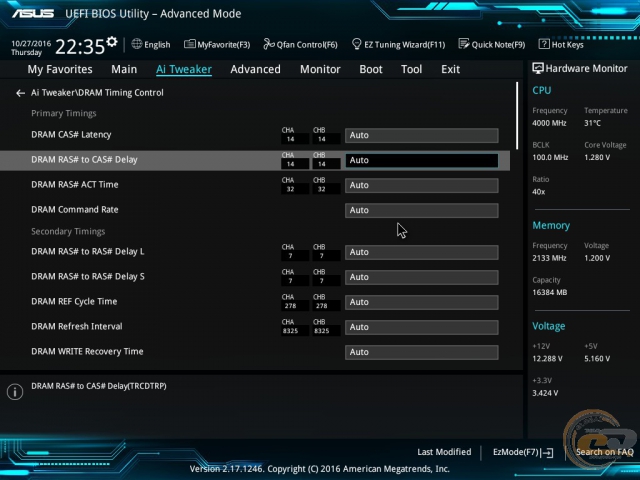The image size is (640, 480).
Task: Select the Ai Tweaker tab
Action: click(x=184, y=69)
